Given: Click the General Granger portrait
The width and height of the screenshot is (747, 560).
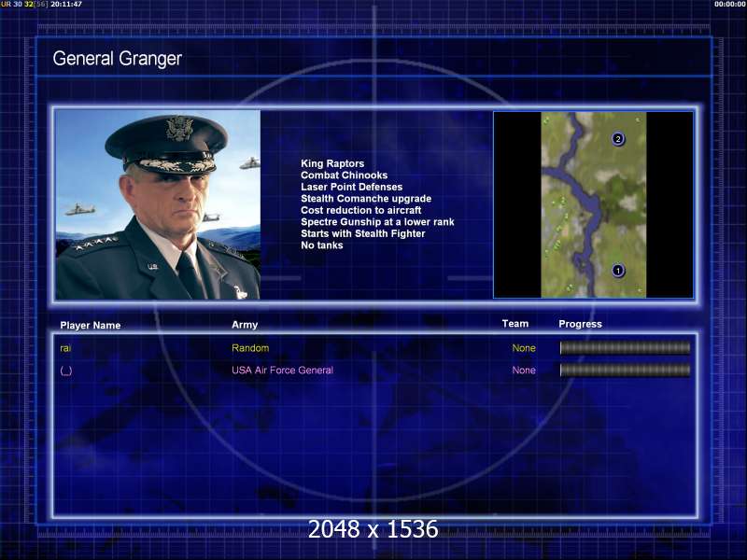Looking at the screenshot, I should (158, 205).
